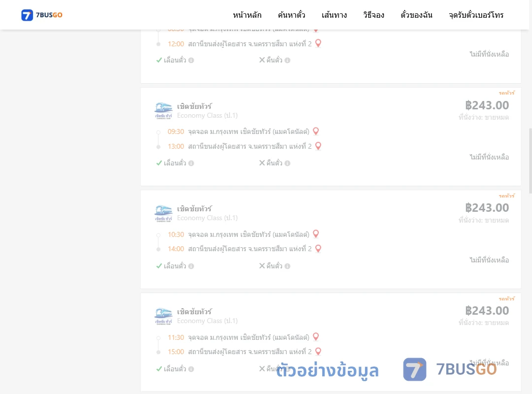Click ฿243.00 price on 11:30 trip
This screenshot has width=532, height=394.
coord(487,310)
